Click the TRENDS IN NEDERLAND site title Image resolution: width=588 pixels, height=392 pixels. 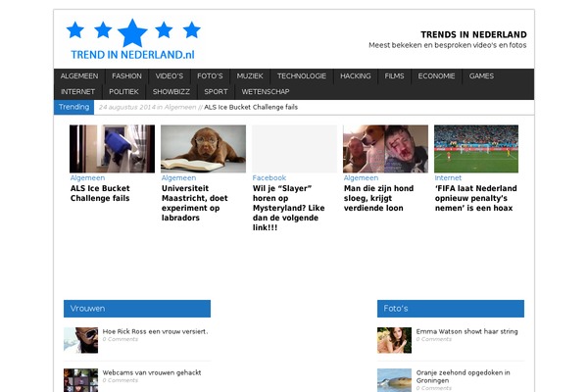click(473, 34)
